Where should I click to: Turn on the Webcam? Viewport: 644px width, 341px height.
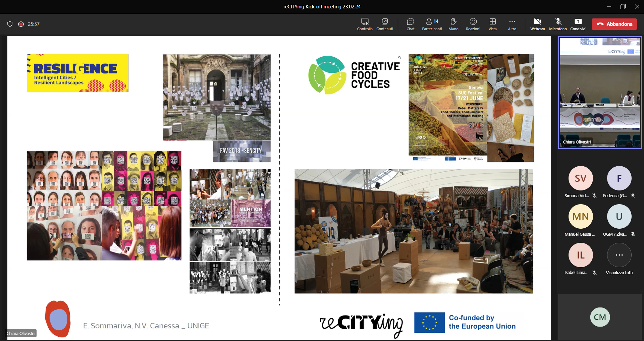pos(537,24)
